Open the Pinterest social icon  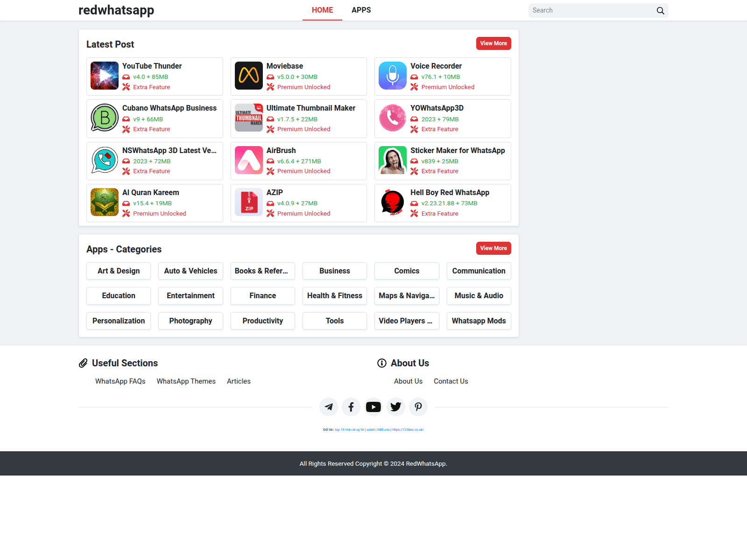(418, 407)
